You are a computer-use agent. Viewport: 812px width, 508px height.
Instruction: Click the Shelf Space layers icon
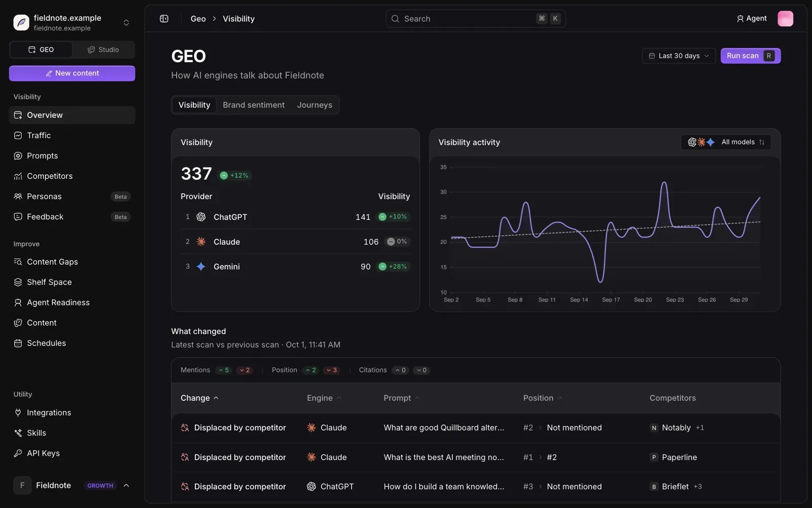pyautogui.click(x=18, y=282)
